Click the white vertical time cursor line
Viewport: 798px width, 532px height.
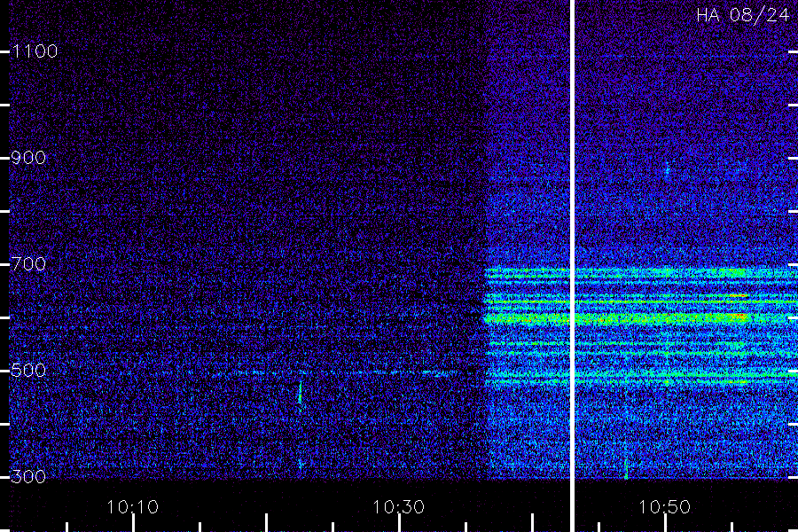click(572, 266)
